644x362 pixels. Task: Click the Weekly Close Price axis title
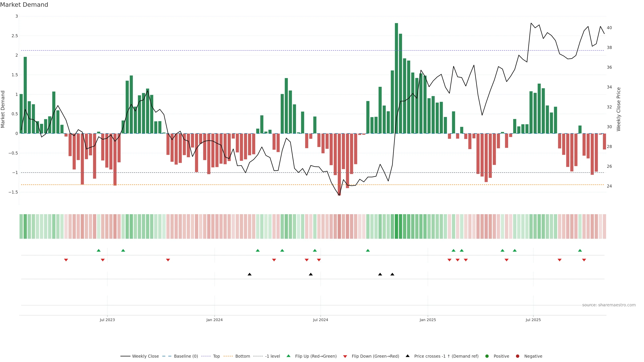[x=619, y=109]
